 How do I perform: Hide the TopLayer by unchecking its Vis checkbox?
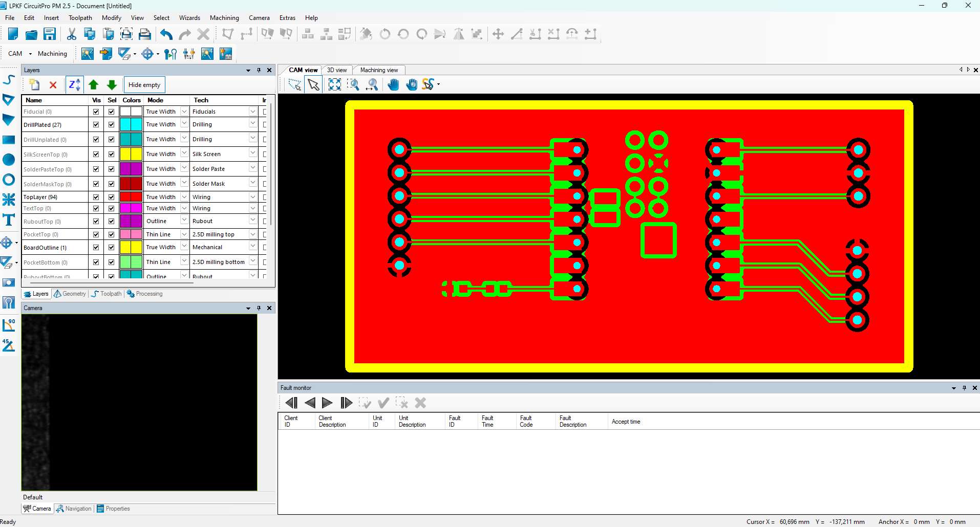[x=96, y=197]
